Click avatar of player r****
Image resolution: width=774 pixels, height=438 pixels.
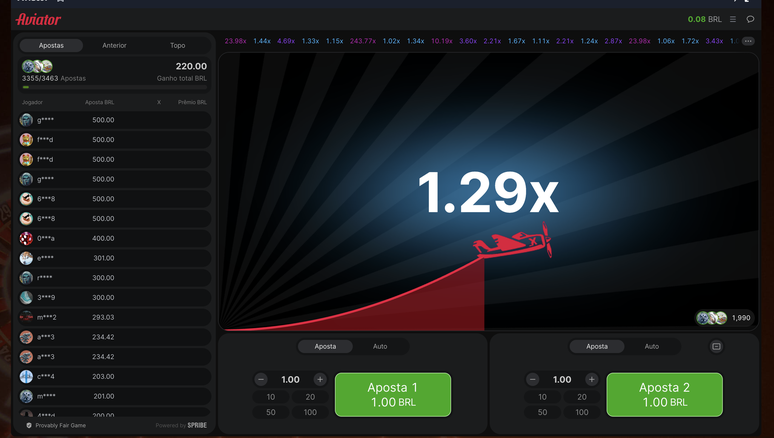tap(26, 278)
